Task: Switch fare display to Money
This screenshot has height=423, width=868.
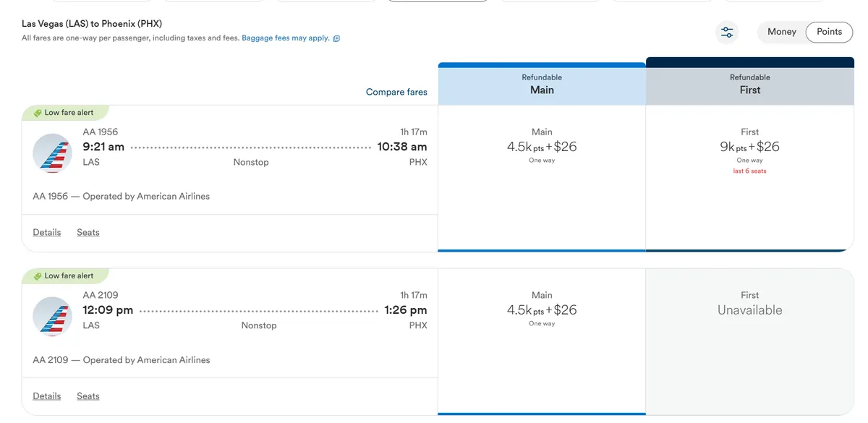Action: 782,32
